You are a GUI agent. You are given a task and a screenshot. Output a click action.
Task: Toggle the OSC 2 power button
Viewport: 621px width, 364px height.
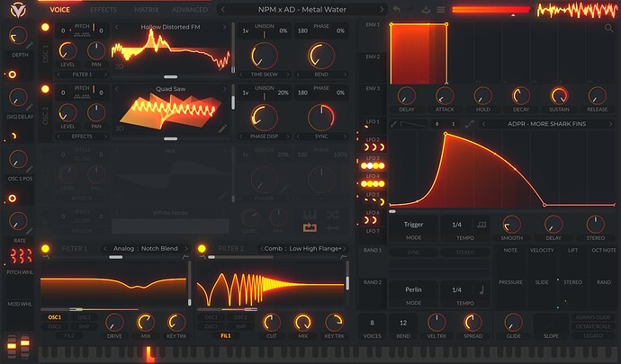(x=45, y=89)
